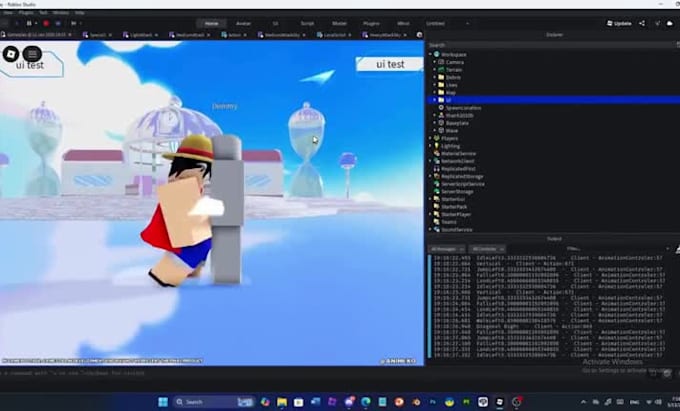The width and height of the screenshot is (680, 411).
Task: Open Microsoft Edge from the taskbar
Action: point(366,402)
